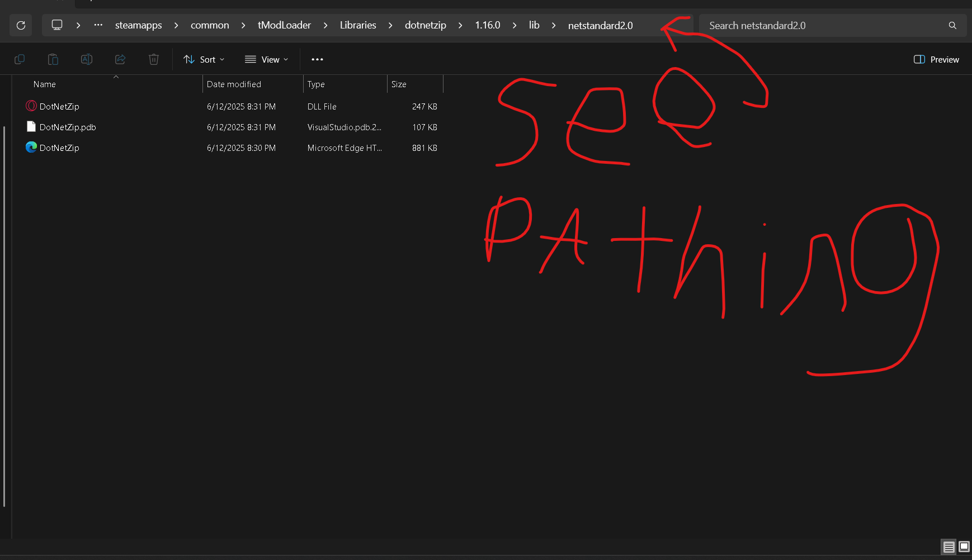
Task: Navigate to lib breadcrumb folder
Action: [x=534, y=25]
